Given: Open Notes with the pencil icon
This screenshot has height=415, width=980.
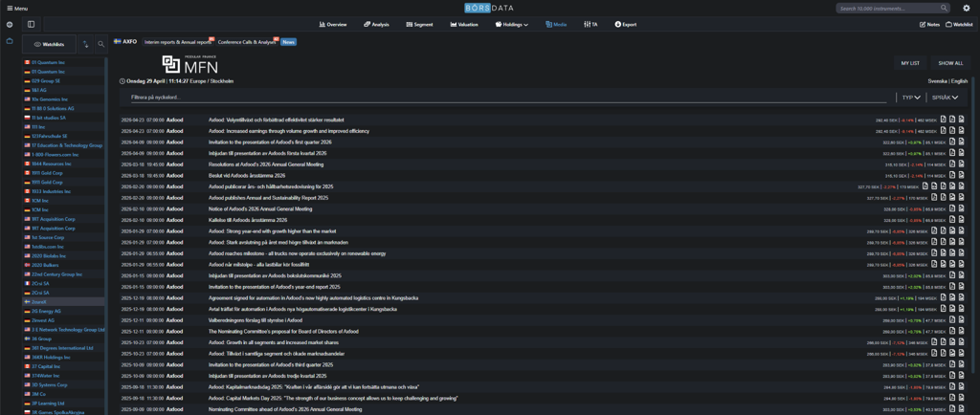Looking at the screenshot, I should (929, 24).
